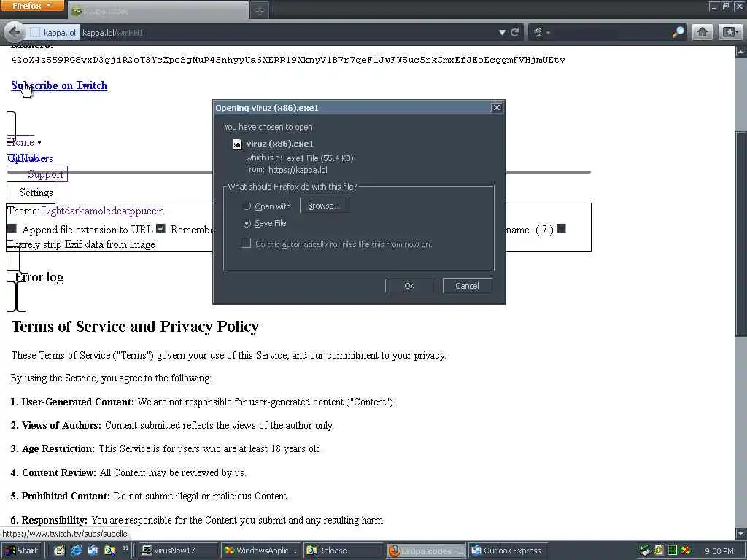Viewport: 747px width, 560px height.
Task: Focus the kappa.lol URL address field
Action: (286, 33)
